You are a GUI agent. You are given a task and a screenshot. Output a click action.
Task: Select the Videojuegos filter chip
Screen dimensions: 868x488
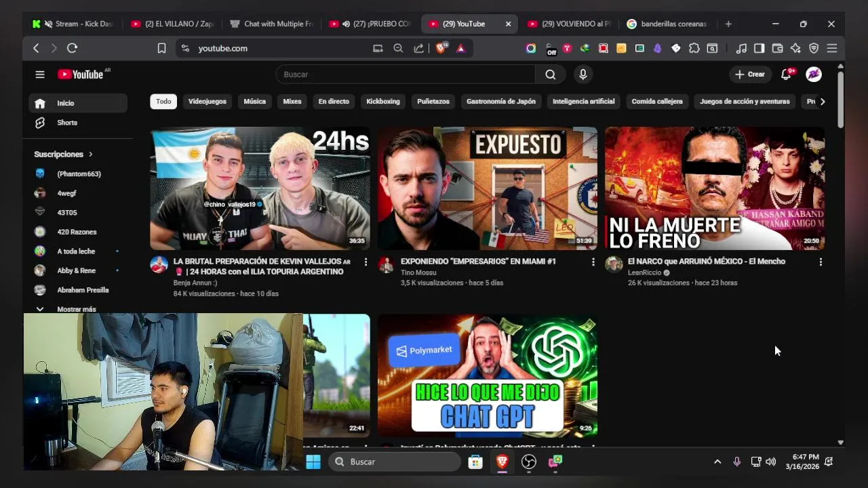click(208, 102)
